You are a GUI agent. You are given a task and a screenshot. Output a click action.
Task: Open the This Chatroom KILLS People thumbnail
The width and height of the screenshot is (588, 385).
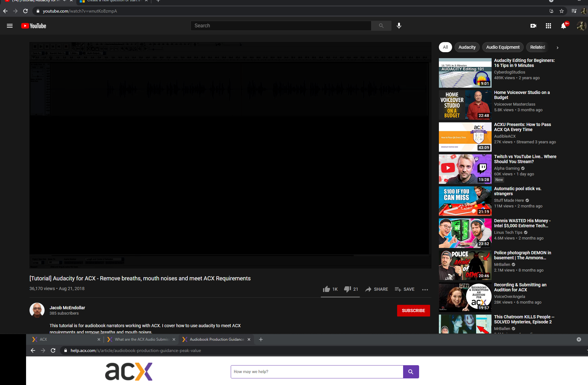[x=465, y=324]
